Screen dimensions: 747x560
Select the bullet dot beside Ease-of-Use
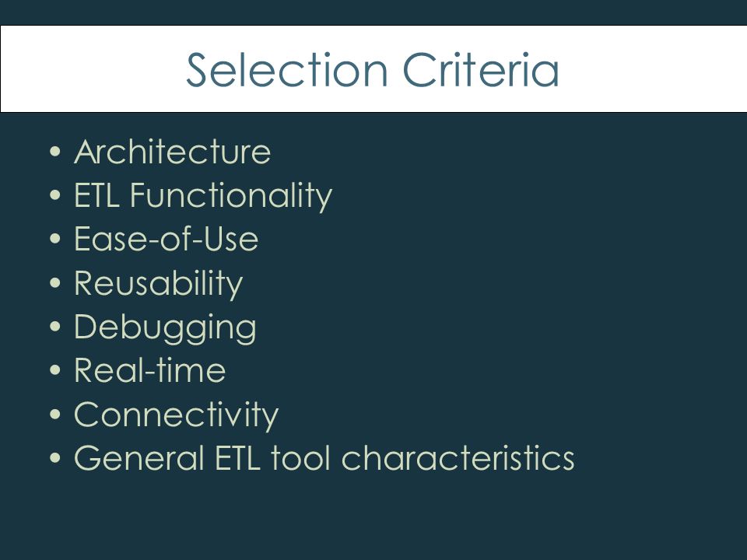(x=55, y=239)
